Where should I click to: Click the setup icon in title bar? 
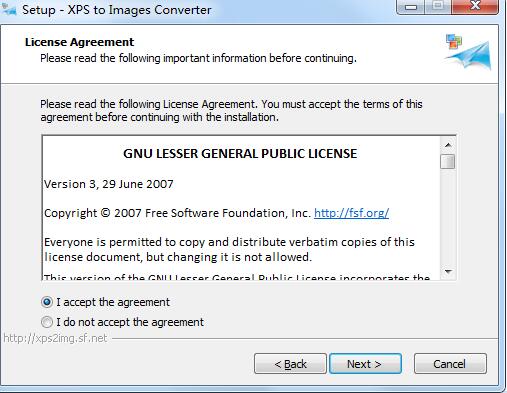[x=9, y=9]
